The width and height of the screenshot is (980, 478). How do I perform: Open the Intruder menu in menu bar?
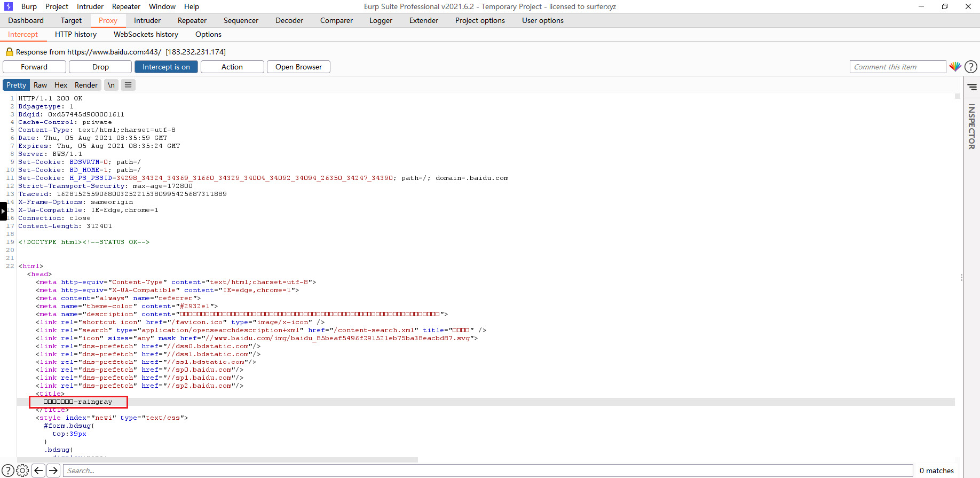(x=90, y=6)
